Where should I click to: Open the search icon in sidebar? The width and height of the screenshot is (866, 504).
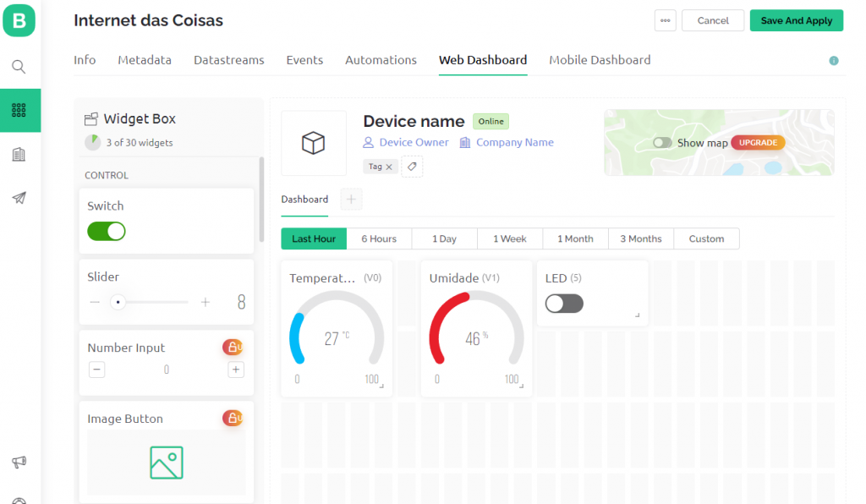click(x=19, y=67)
